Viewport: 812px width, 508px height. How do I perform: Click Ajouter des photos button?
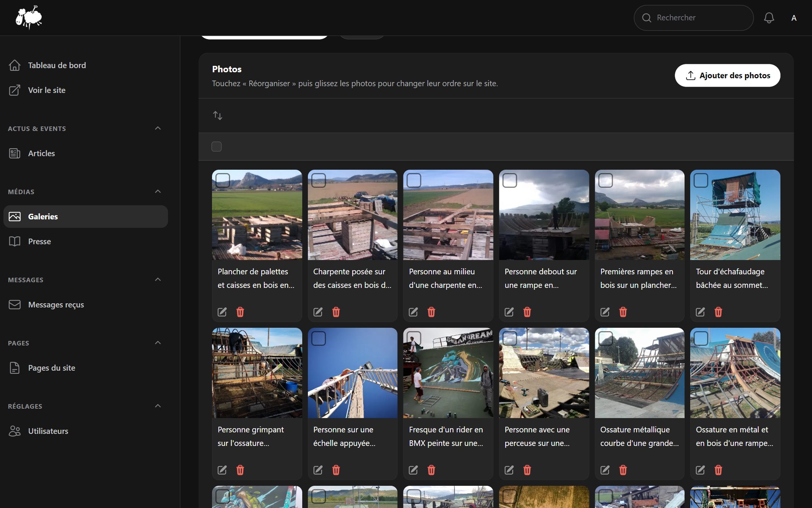pyautogui.click(x=727, y=76)
